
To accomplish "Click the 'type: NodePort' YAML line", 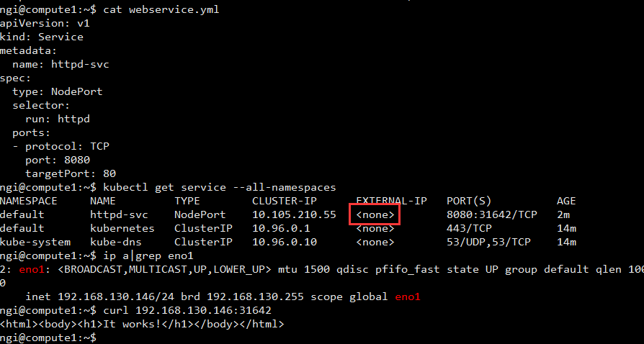I will (58, 91).
